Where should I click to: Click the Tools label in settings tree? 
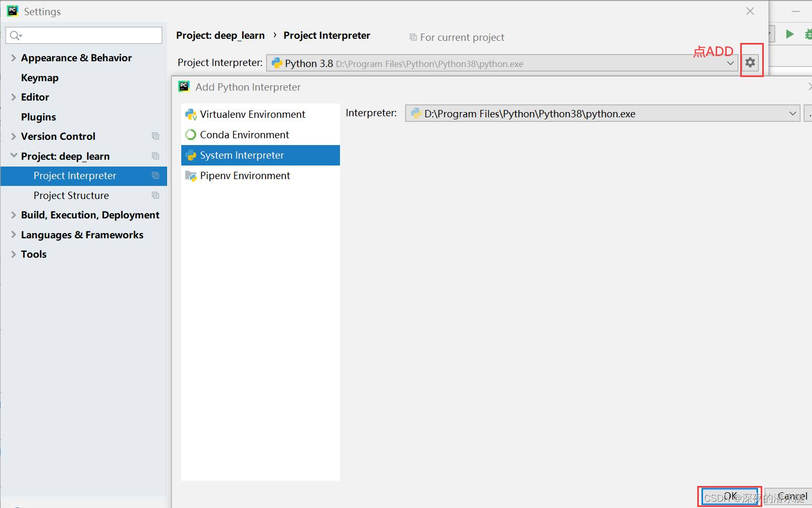pyautogui.click(x=34, y=254)
